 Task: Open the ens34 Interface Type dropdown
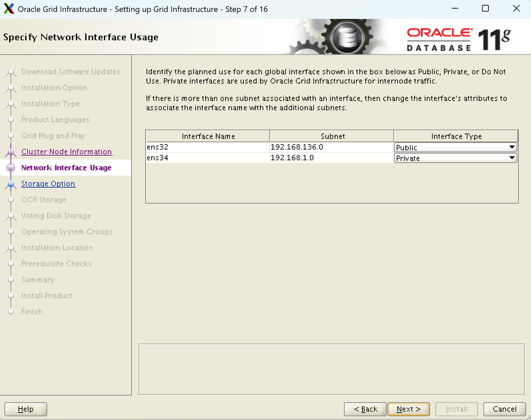455,158
